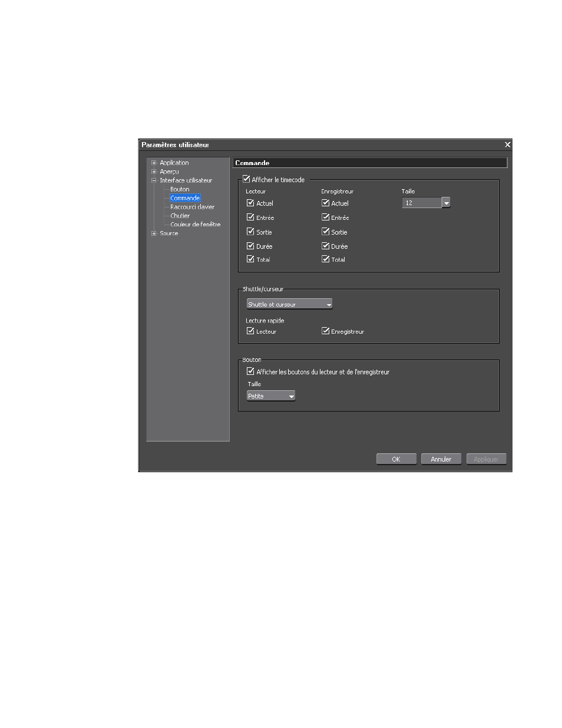Uncheck Enregistreur Actuel timecode
Screen dimensions: 562x728
325,203
